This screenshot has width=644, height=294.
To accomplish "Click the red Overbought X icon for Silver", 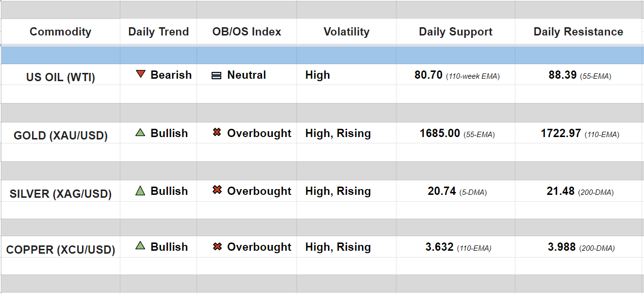I will pyautogui.click(x=217, y=190).
